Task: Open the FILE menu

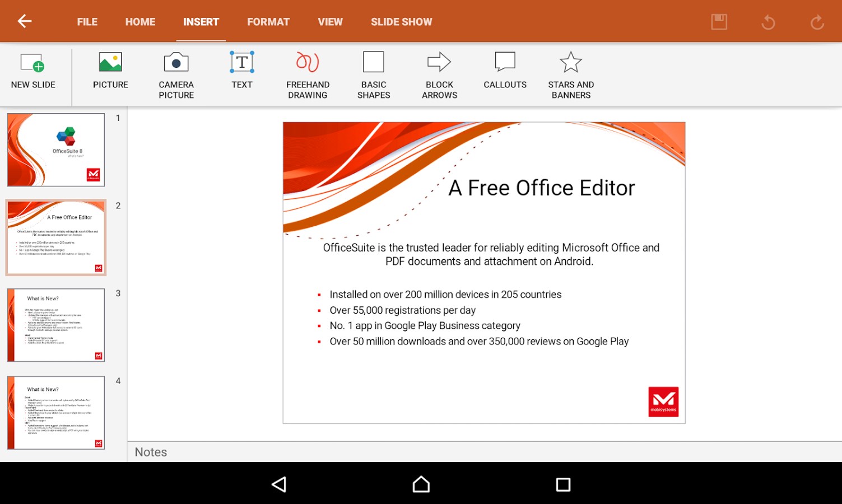Action: coord(87,21)
